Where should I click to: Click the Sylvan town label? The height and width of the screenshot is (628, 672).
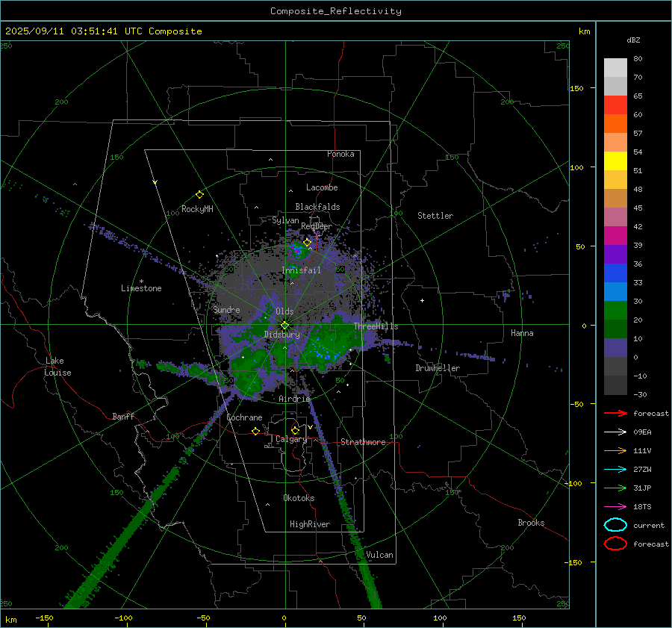tap(285, 220)
